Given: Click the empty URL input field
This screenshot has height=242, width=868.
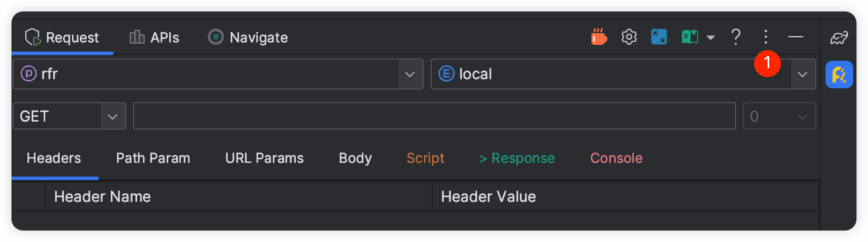Looking at the screenshot, I should [x=434, y=116].
